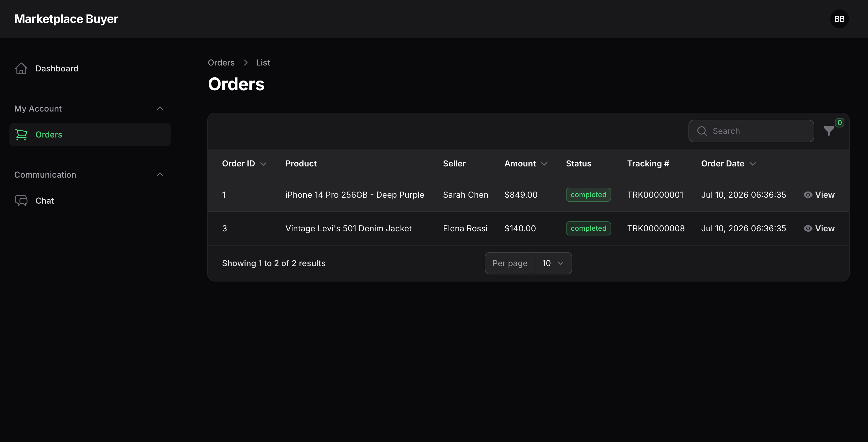Click the Orders shopping cart icon
868x442 pixels.
tap(21, 135)
